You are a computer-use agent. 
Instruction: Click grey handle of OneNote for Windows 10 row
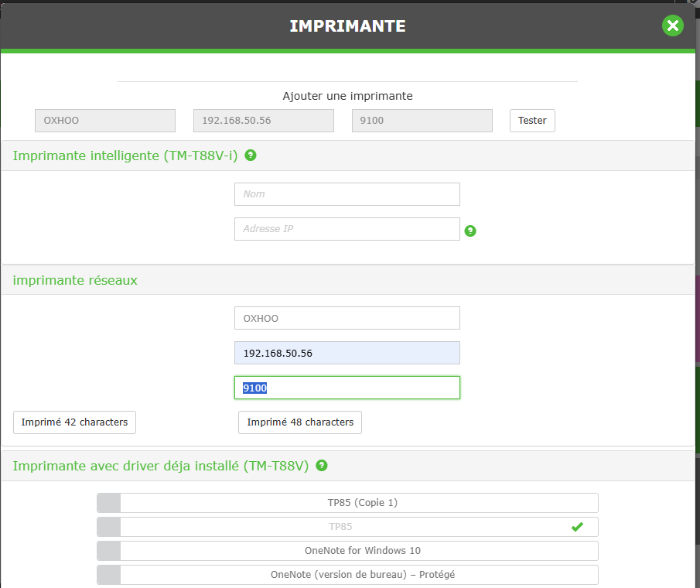[x=108, y=551]
